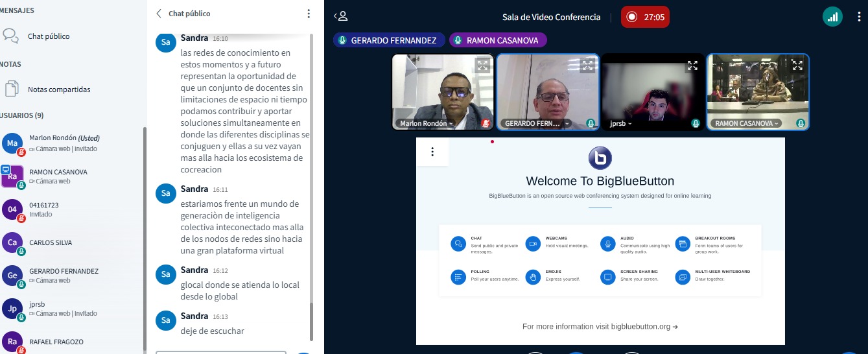Click the 04 user avatar
The width and height of the screenshot is (868, 354).
point(12,209)
